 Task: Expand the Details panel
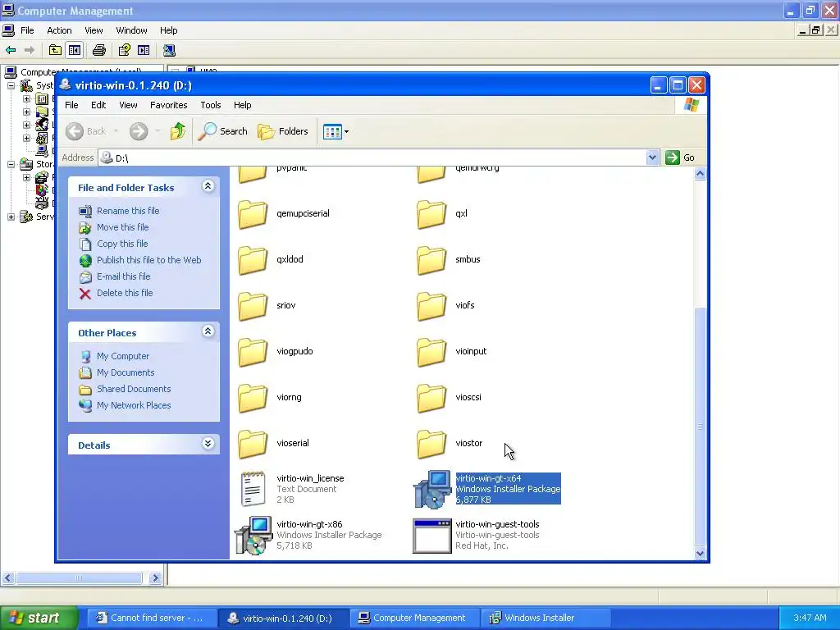pyautogui.click(x=208, y=444)
